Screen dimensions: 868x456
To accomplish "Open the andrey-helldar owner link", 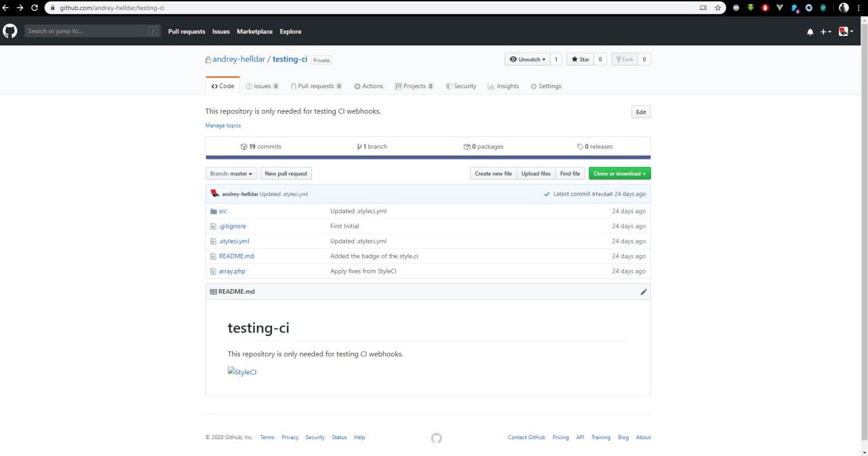I will tap(239, 60).
